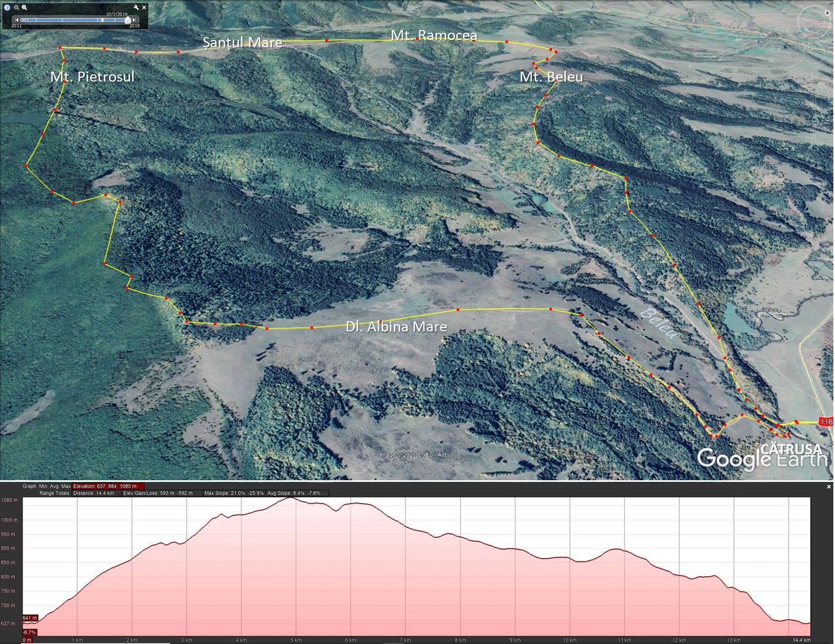Image resolution: width=835 pixels, height=644 pixels.
Task: Select the Șanțul Mare label
Action: 242,42
